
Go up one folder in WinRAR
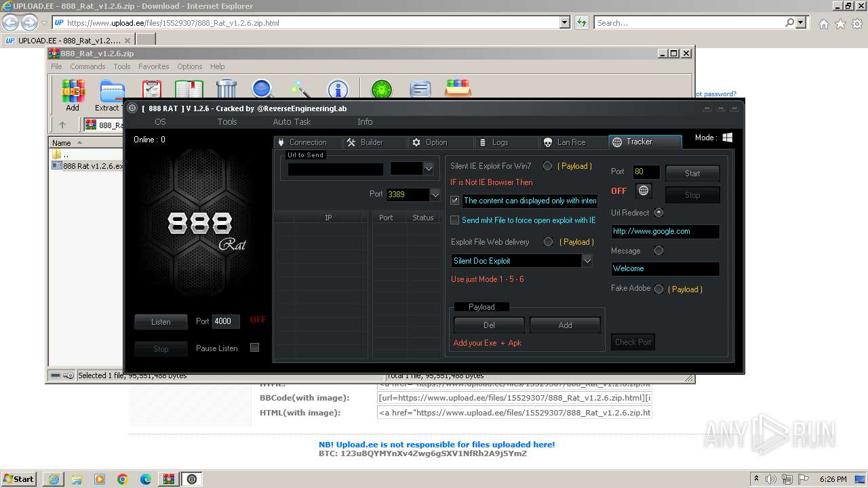[x=62, y=125]
